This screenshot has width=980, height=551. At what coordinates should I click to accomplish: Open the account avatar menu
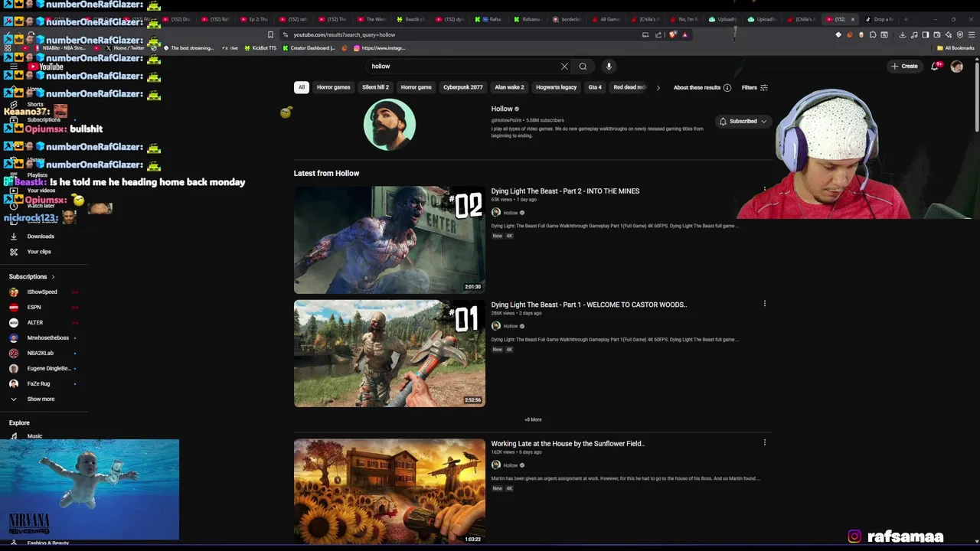[956, 67]
